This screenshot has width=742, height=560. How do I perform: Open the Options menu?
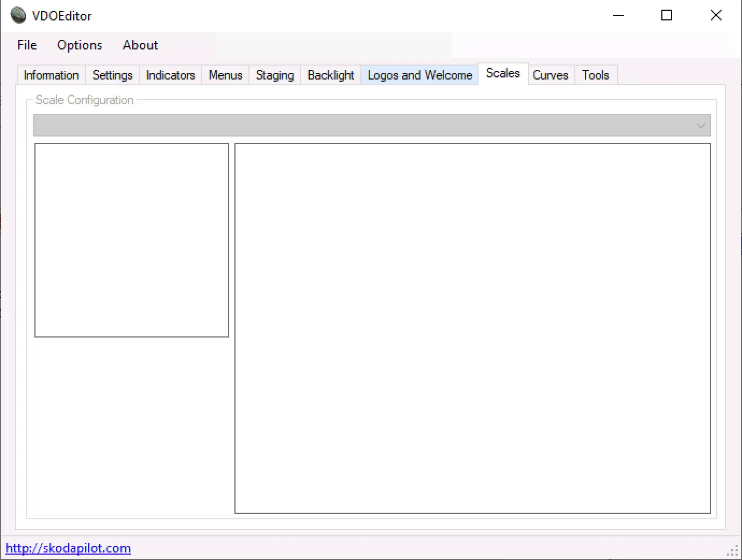pyautogui.click(x=80, y=45)
